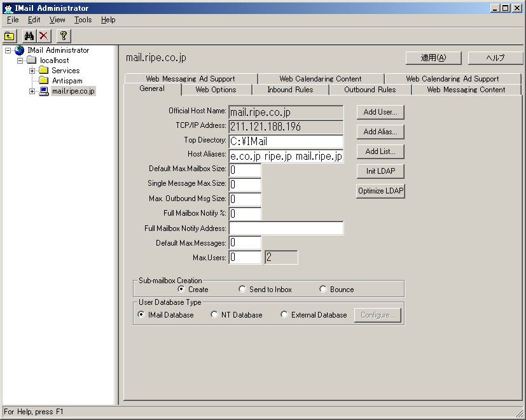Switch to the Web Calendaring Ad Support tab
Screen dimensions: 526x420
452,79
